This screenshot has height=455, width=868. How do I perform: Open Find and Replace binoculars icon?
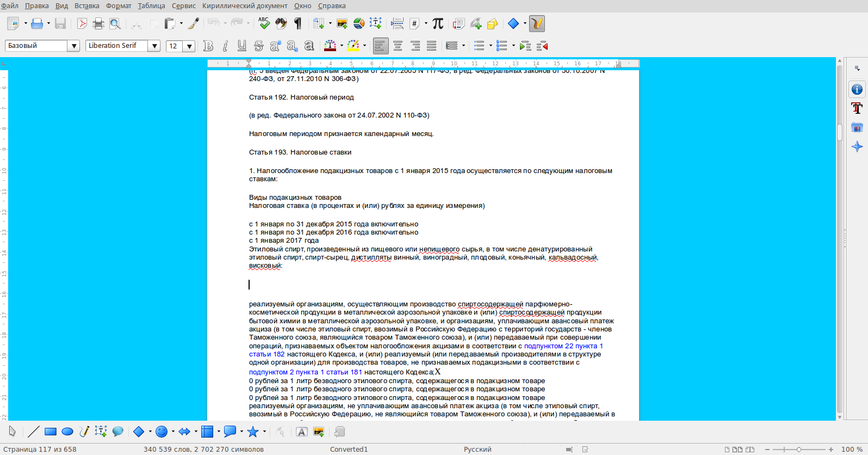coord(281,23)
